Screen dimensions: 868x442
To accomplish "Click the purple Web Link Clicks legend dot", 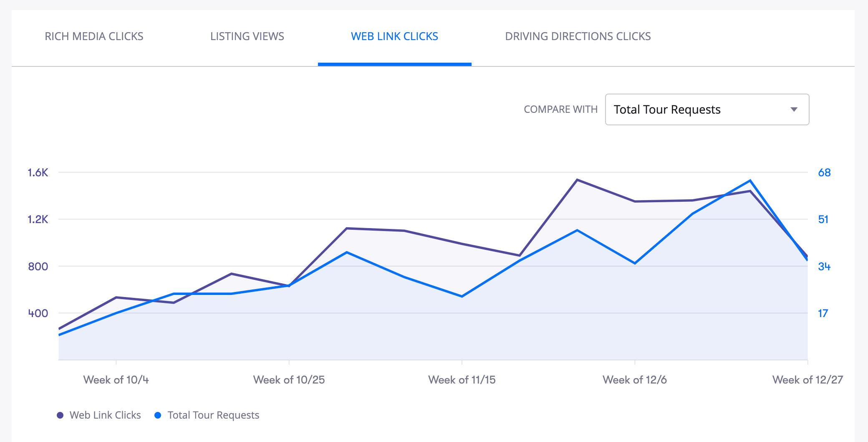I will [x=60, y=415].
